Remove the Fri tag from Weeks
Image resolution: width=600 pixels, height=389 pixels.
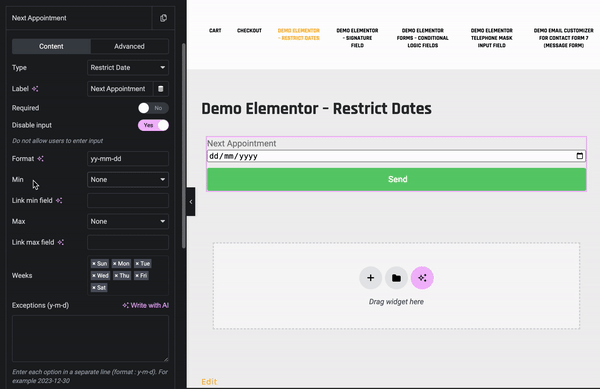pyautogui.click(x=137, y=275)
